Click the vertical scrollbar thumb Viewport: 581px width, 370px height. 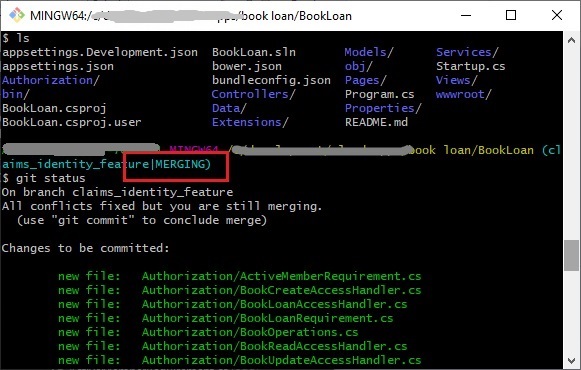click(572, 256)
